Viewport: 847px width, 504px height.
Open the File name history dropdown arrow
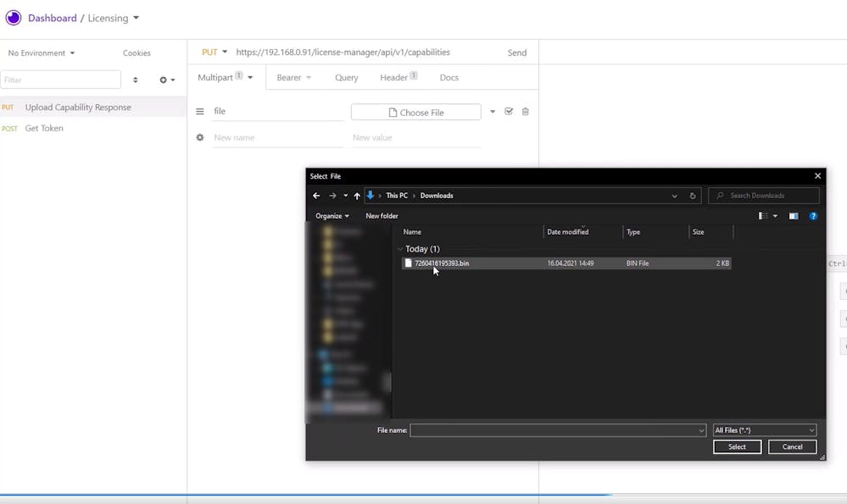point(701,430)
